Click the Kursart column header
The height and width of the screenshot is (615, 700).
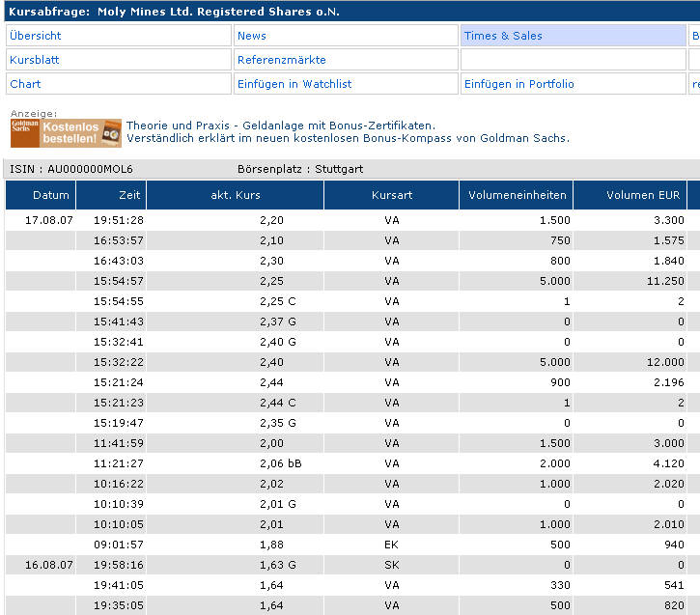pyautogui.click(x=391, y=195)
